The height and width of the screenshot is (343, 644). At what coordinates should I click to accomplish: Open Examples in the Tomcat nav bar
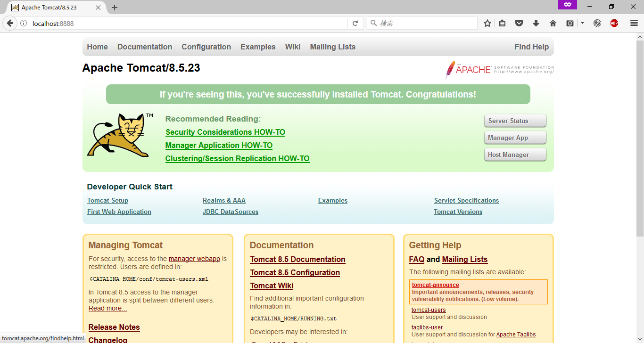point(258,47)
